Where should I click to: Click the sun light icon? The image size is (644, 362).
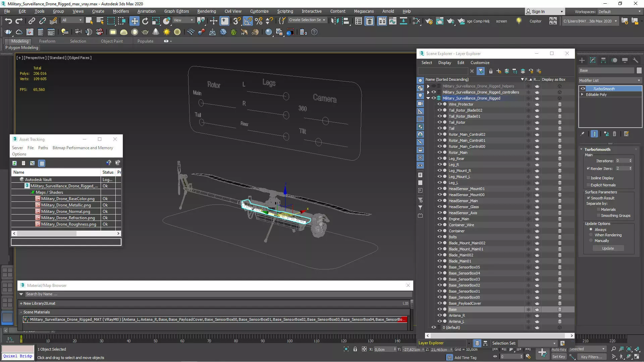point(166,32)
